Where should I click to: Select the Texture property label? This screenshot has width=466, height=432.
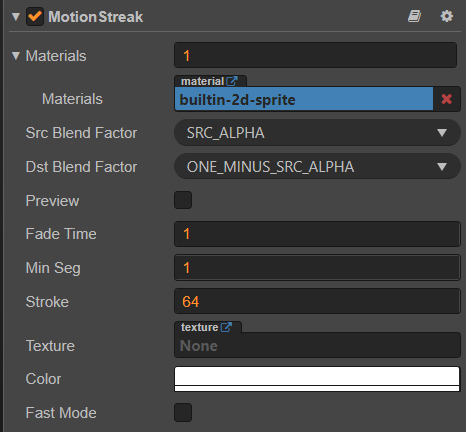pyautogui.click(x=50, y=346)
